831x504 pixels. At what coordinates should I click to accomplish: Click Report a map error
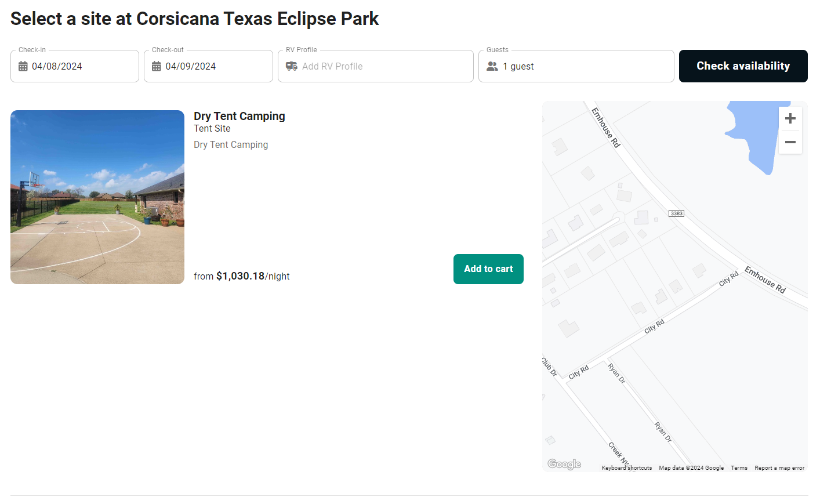coord(779,468)
